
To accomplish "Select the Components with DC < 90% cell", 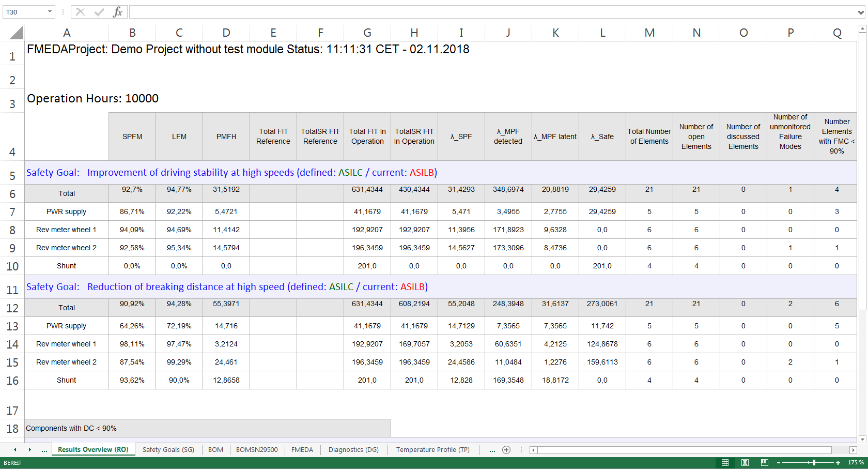I will (x=208, y=428).
